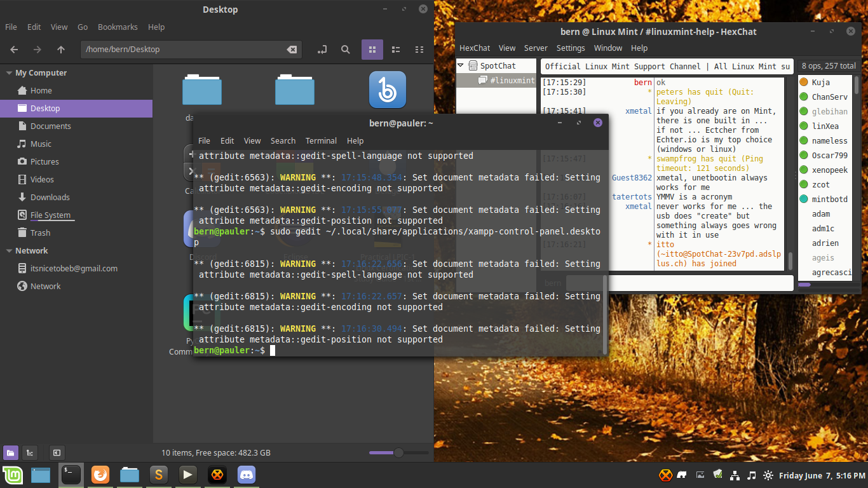The height and width of the screenshot is (488, 868).
Task: Open the Window menu in HexChat
Action: (x=608, y=48)
